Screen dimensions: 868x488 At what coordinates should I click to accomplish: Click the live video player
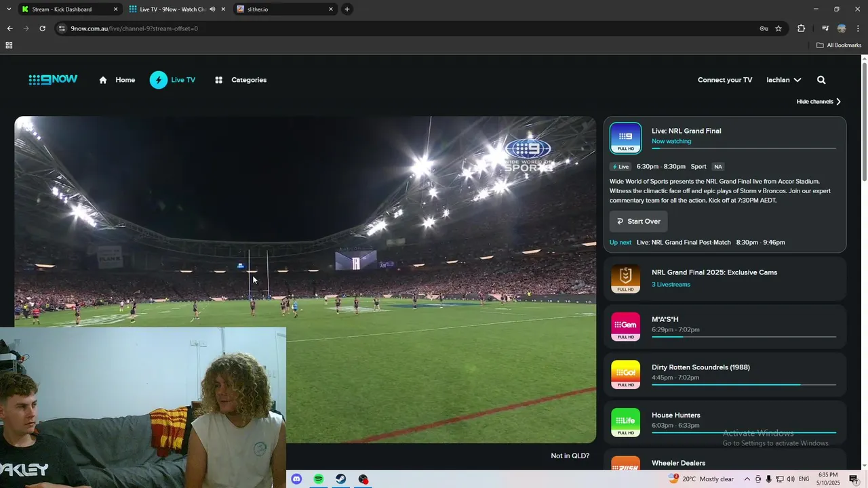point(305,279)
